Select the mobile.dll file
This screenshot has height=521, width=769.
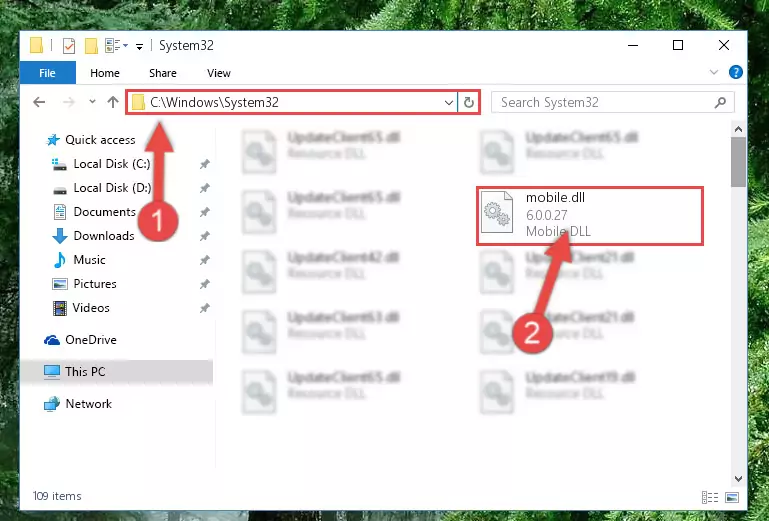(x=590, y=215)
